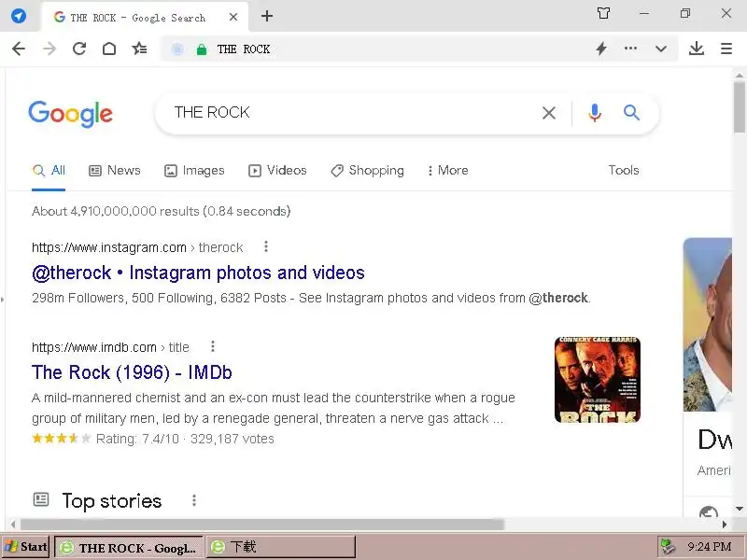This screenshot has width=747, height=560.
Task: Expand the address bar dropdown chevron
Action: click(661, 49)
